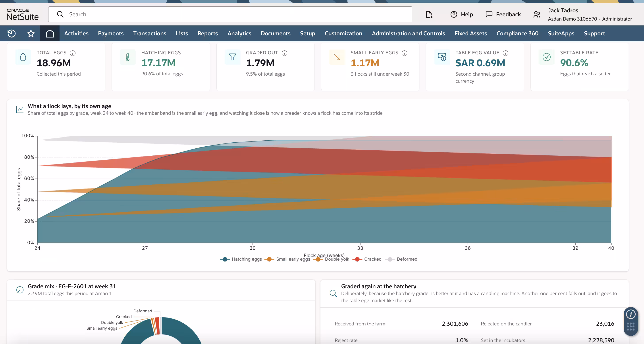Click the funnel icon on Graded Out card
Viewport: 644px width, 344px height.
[x=233, y=57]
